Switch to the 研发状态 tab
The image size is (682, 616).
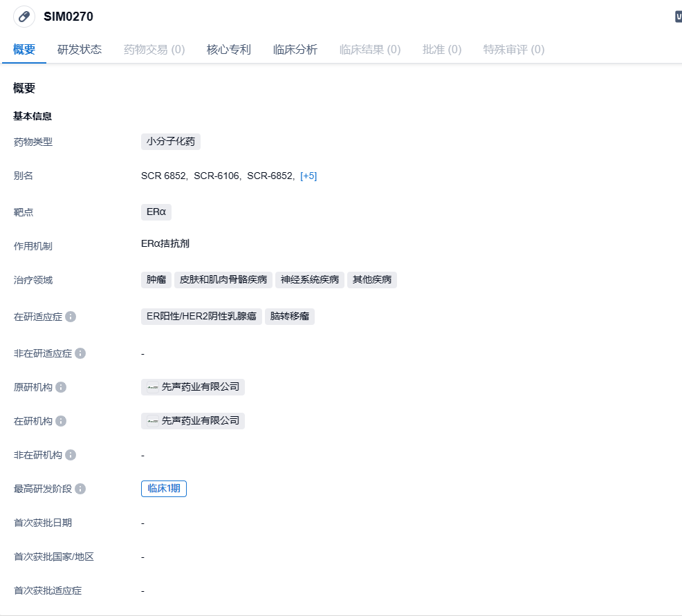point(80,50)
